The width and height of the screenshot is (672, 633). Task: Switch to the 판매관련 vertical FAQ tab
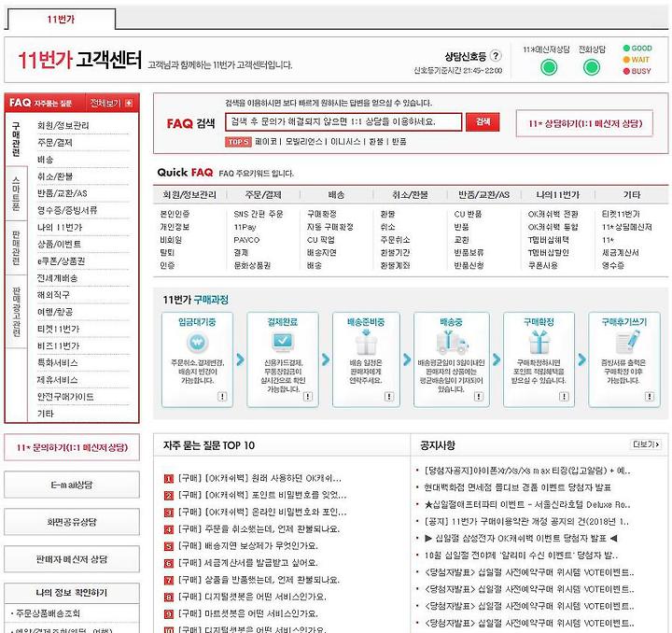point(16,248)
